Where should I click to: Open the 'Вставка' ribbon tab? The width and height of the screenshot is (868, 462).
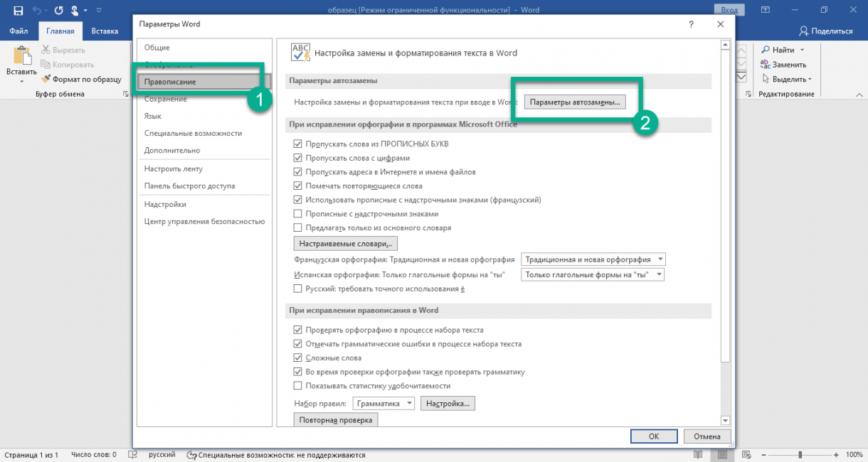point(105,31)
